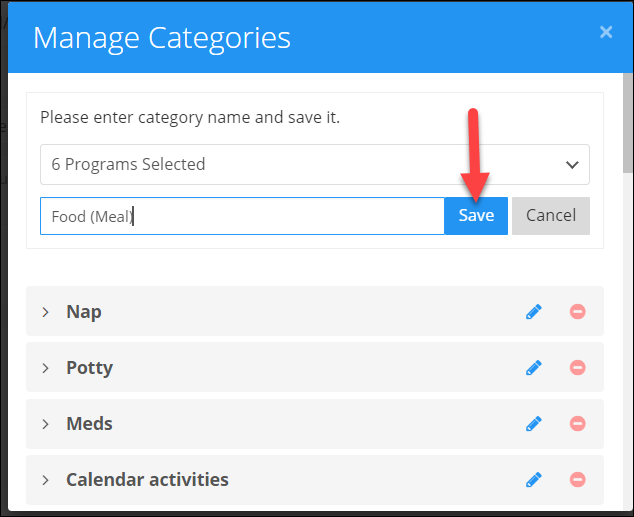Viewport: 634px width, 517px height.
Task: Edit the Nap category with pencil icon
Action: 534,312
